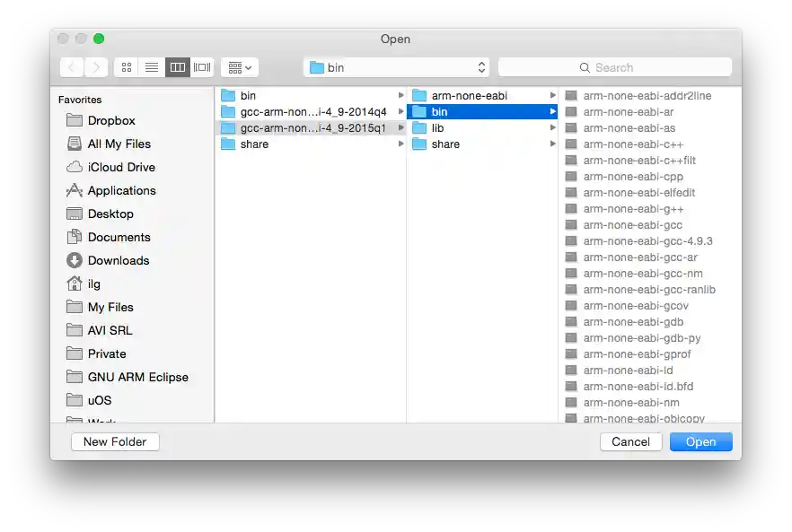Image resolution: width=792 pixels, height=532 pixels.
Task: Switch to list view
Action: 151,66
